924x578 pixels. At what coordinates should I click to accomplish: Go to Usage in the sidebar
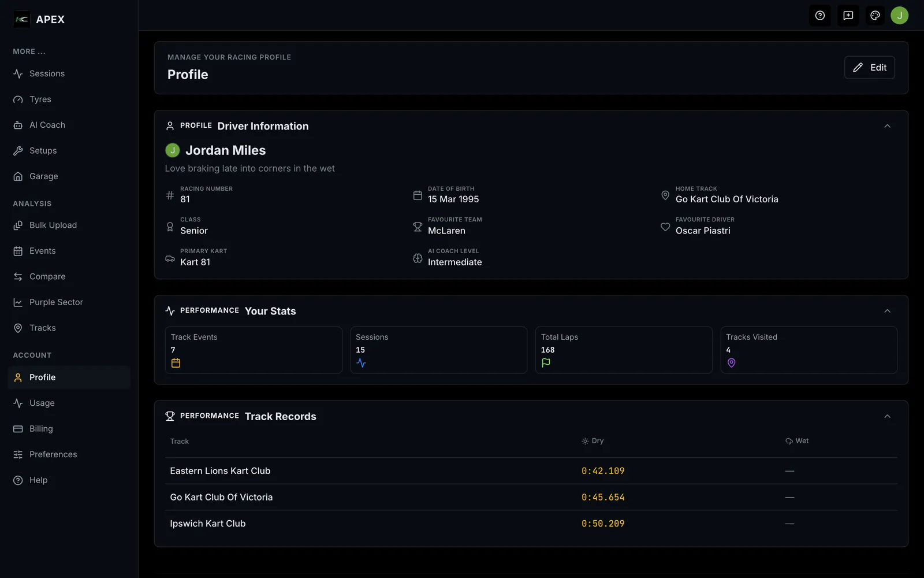(x=69, y=403)
